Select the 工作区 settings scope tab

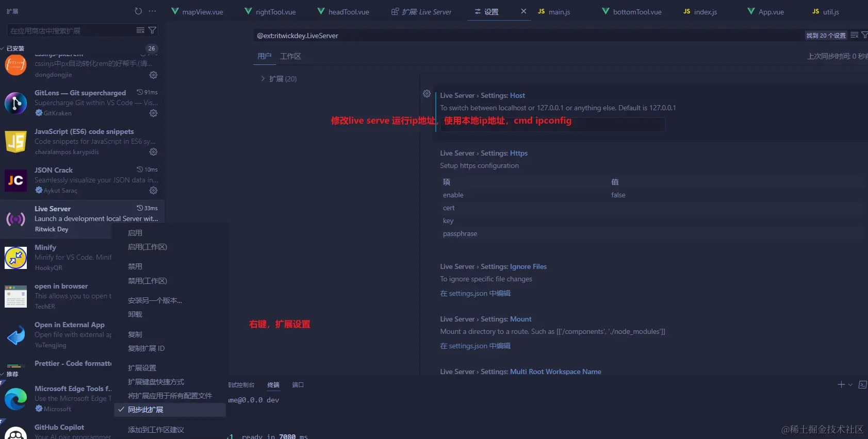[x=290, y=56]
